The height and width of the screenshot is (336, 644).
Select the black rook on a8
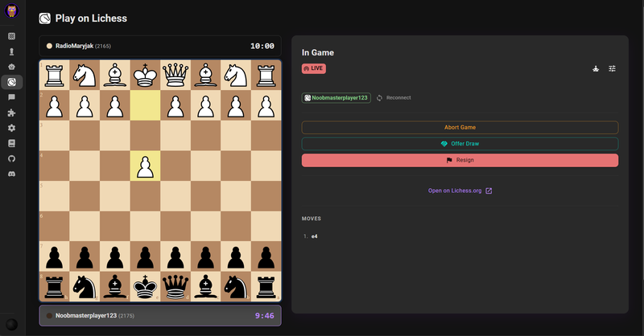(266, 286)
